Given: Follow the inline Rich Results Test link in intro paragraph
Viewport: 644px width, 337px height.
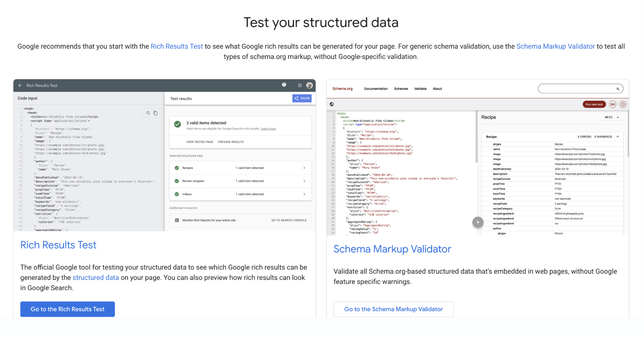Looking at the screenshot, I should pyautogui.click(x=177, y=46).
